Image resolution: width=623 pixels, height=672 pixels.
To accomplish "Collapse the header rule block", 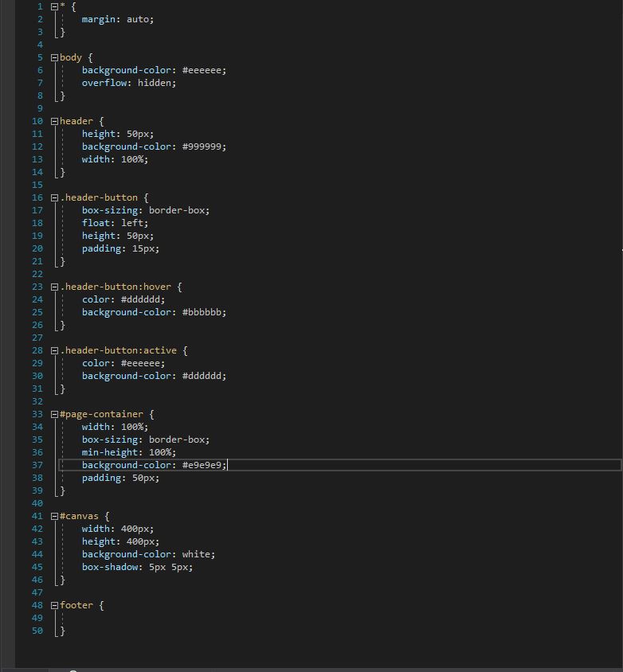I will pos(54,122).
